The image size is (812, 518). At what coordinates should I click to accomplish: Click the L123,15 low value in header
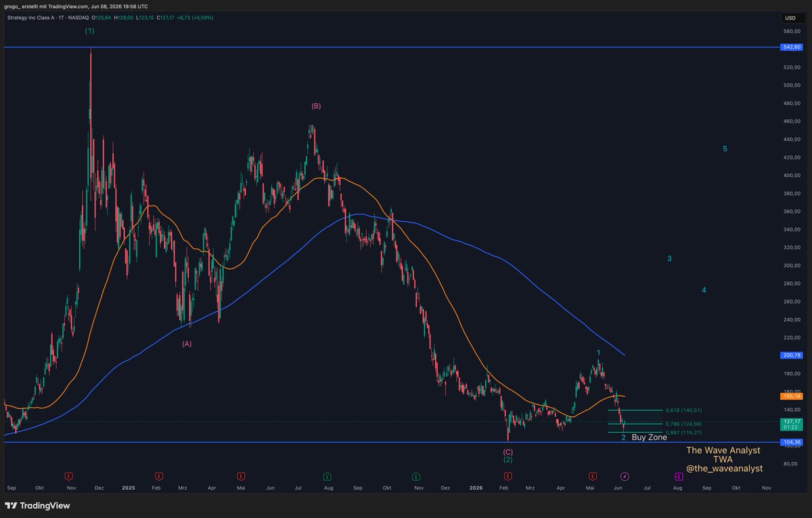[x=144, y=18]
